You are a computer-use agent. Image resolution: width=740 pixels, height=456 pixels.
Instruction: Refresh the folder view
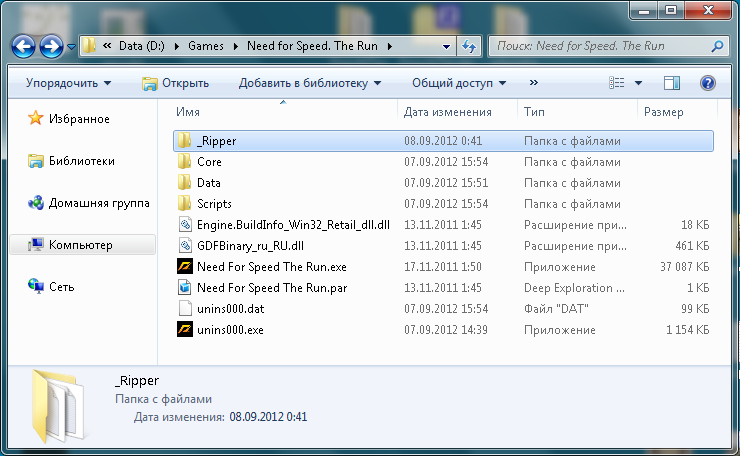click(x=469, y=46)
